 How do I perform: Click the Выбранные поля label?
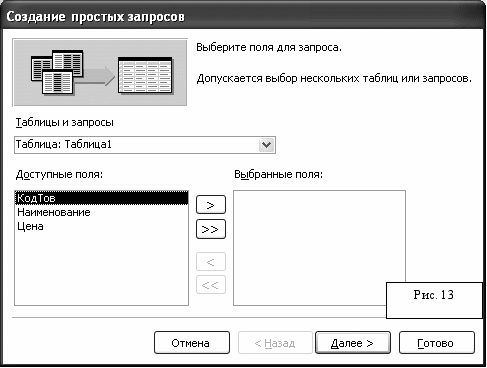[x=278, y=174]
